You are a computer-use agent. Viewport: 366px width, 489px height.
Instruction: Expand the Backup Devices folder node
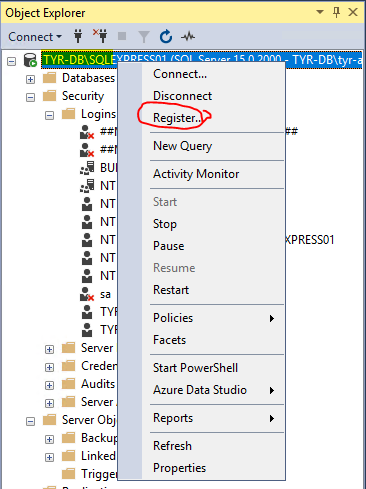tap(49, 439)
